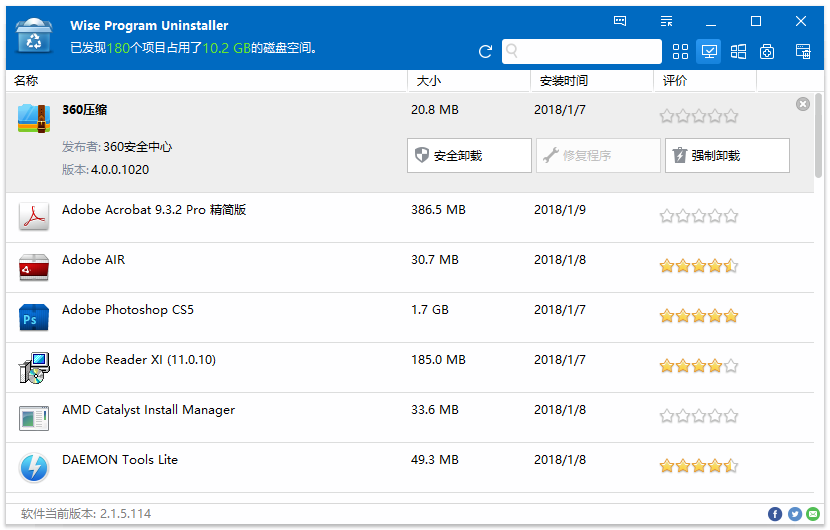Click AMD Catalyst star rating
Image resolution: width=830 pixels, height=530 pixels.
coord(699,416)
